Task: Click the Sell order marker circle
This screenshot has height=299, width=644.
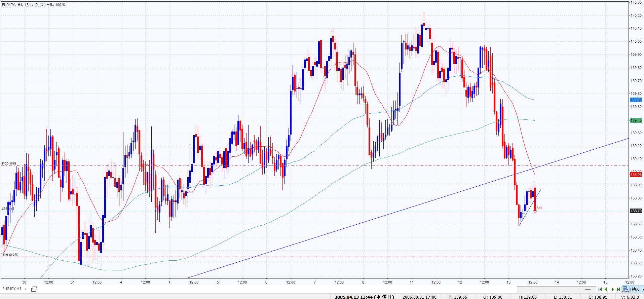Action: [x=535, y=211]
